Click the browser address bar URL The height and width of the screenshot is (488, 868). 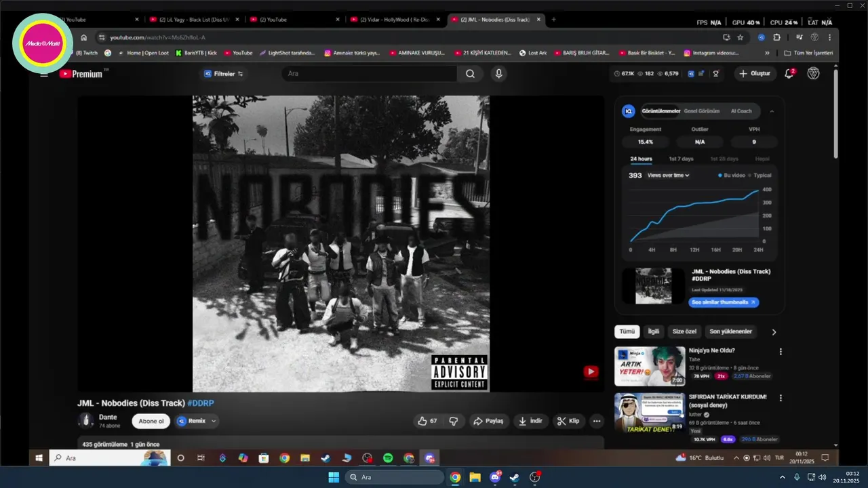[157, 37]
